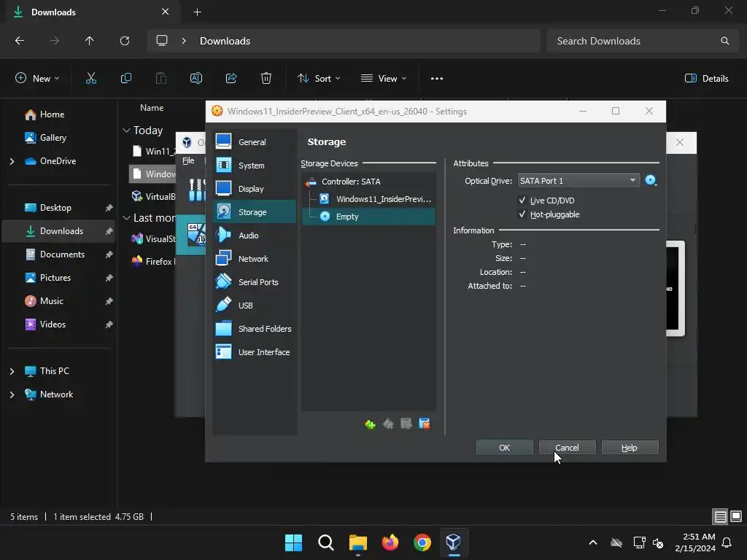Open the New item dropdown
The image size is (747, 560).
pyautogui.click(x=37, y=78)
